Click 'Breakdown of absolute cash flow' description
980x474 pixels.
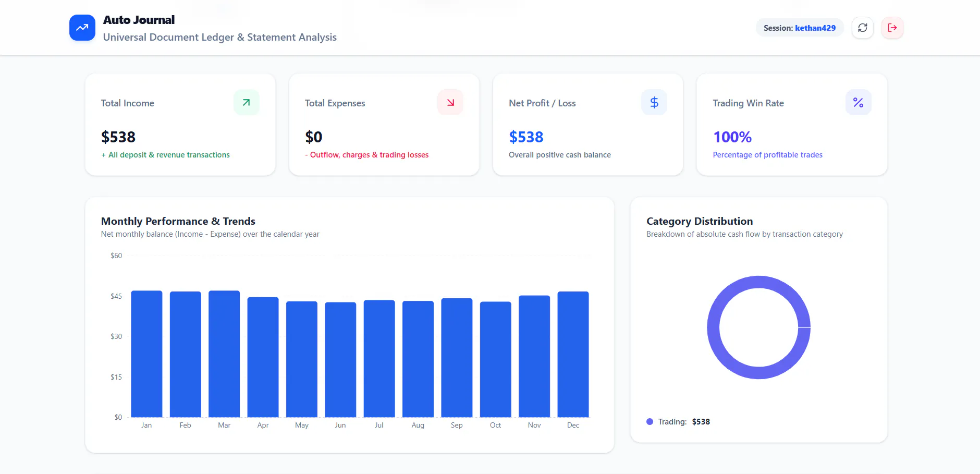click(745, 234)
